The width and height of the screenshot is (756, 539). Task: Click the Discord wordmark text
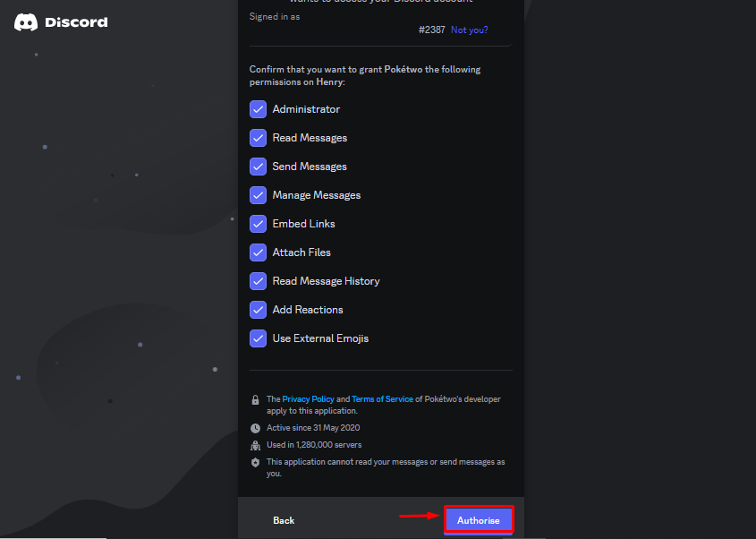pyautogui.click(x=76, y=22)
